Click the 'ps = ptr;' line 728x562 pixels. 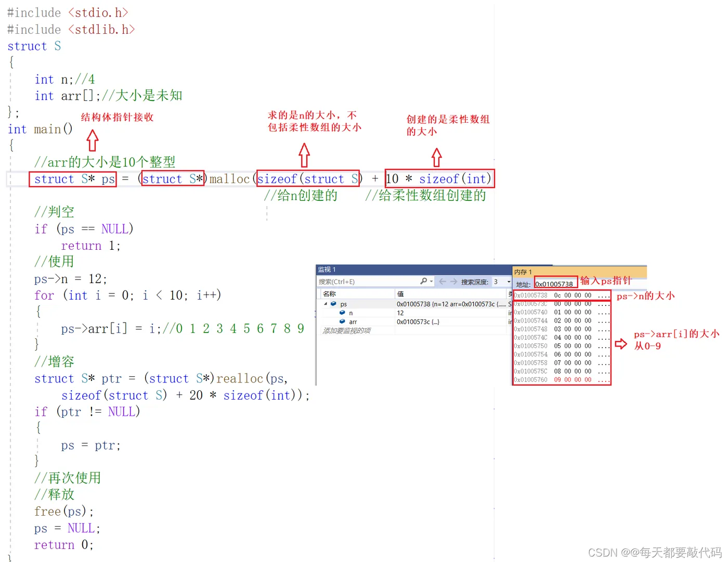tap(91, 445)
